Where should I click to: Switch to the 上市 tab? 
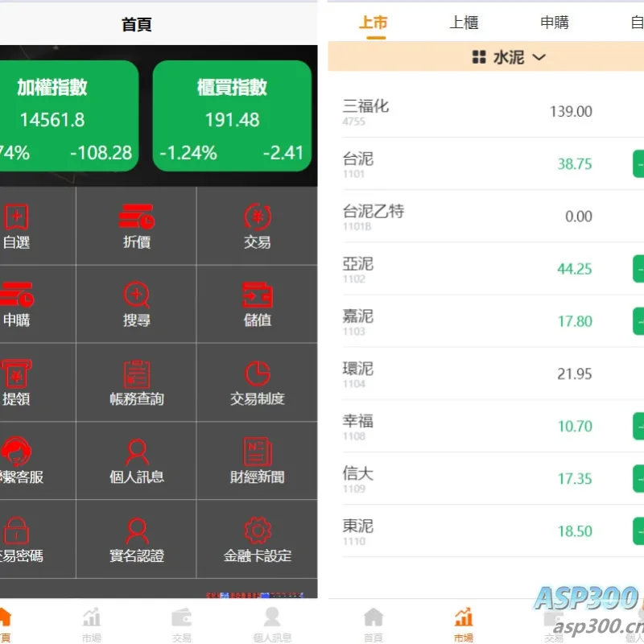point(373,23)
